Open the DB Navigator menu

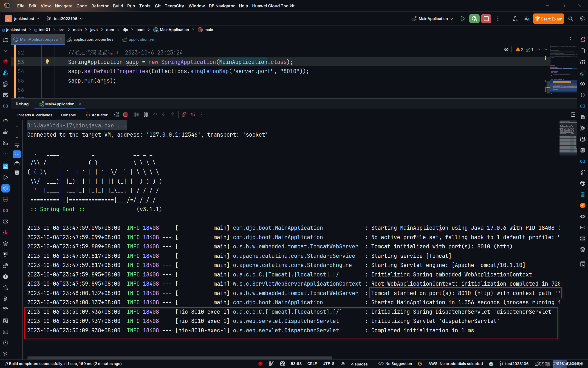click(222, 6)
